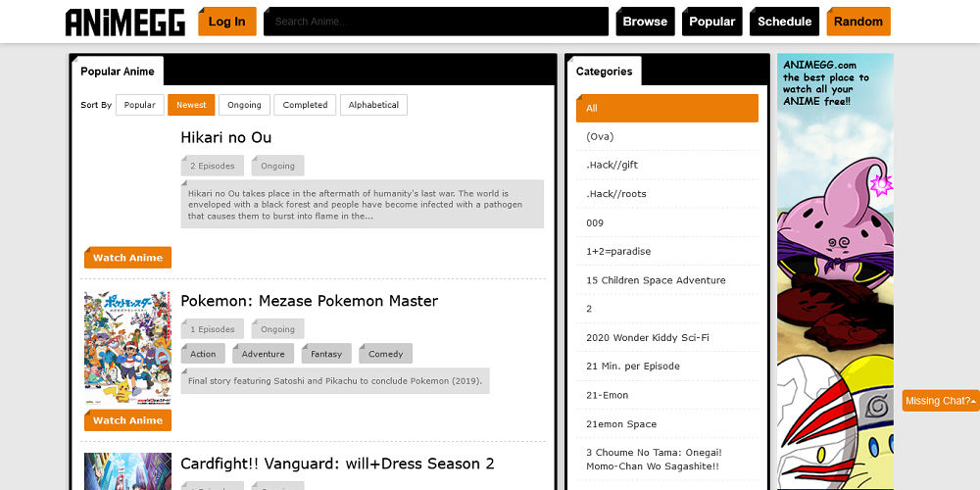980x490 pixels.
Task: Select the Adventure genre tag
Action: pyautogui.click(x=263, y=354)
